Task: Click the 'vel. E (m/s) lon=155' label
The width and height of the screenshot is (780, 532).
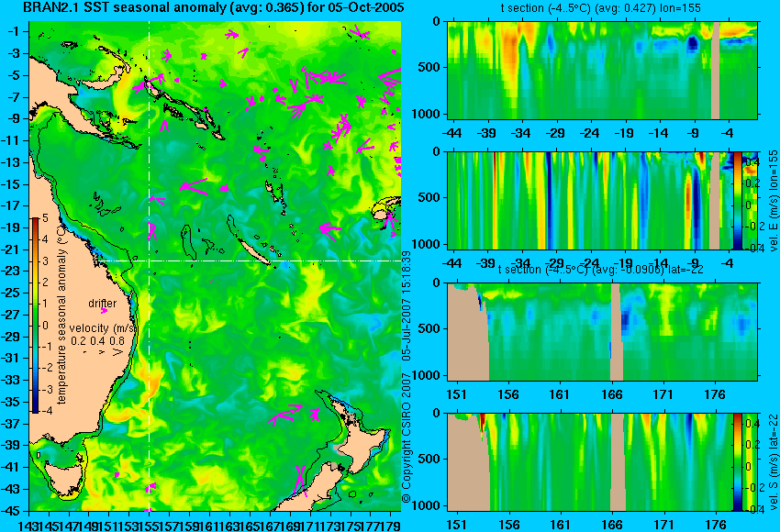Action: pos(774,202)
